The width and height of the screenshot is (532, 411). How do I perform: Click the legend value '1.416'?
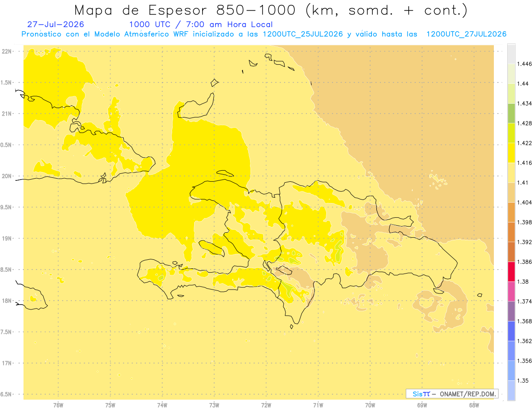(525, 163)
